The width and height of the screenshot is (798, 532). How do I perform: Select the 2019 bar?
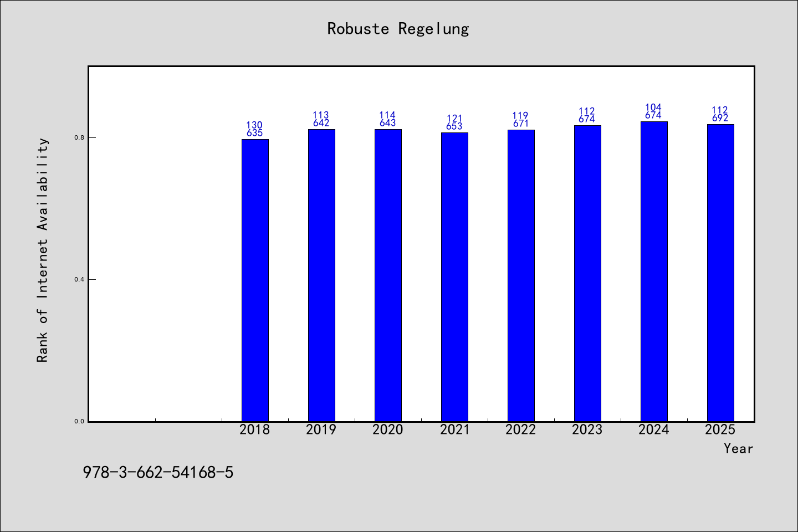[x=321, y=275]
